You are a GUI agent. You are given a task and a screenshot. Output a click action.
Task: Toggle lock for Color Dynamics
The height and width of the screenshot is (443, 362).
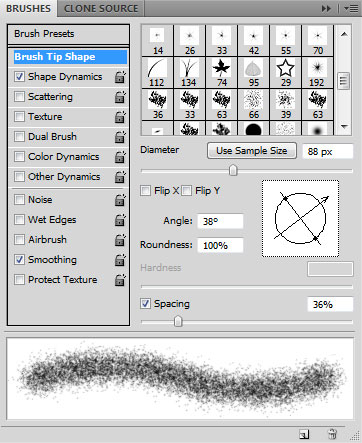tap(120, 157)
